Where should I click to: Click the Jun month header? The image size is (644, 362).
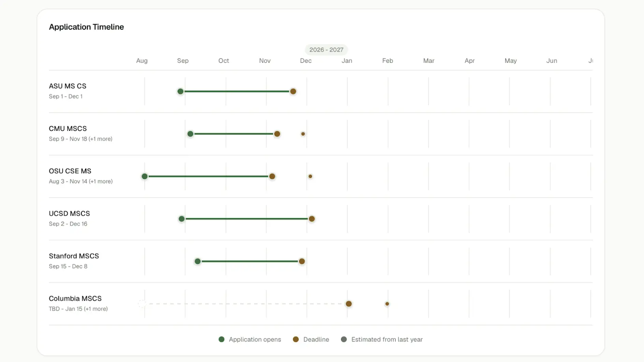coord(552,61)
